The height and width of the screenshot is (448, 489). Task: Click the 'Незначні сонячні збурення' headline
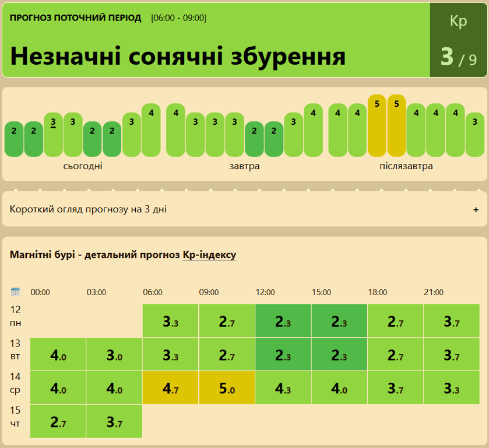[x=178, y=57]
